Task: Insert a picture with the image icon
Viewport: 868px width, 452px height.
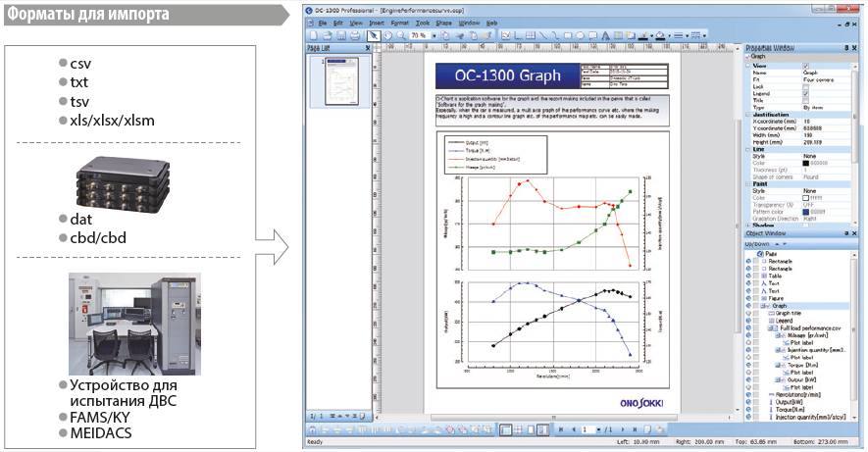Action: (618, 36)
